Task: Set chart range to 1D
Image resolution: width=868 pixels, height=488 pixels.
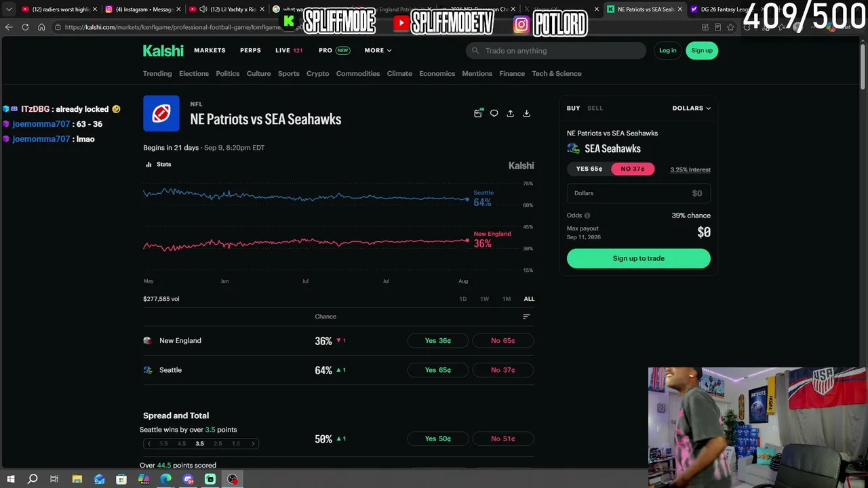Action: click(x=463, y=299)
